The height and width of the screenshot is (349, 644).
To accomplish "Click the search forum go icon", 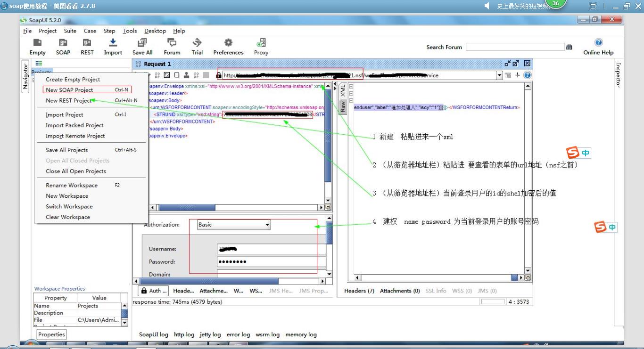I will tap(569, 47).
